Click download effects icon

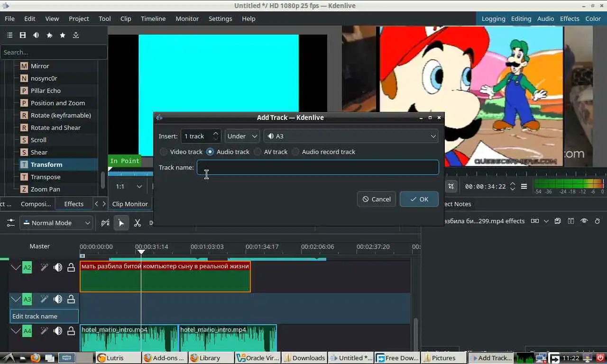click(x=76, y=35)
